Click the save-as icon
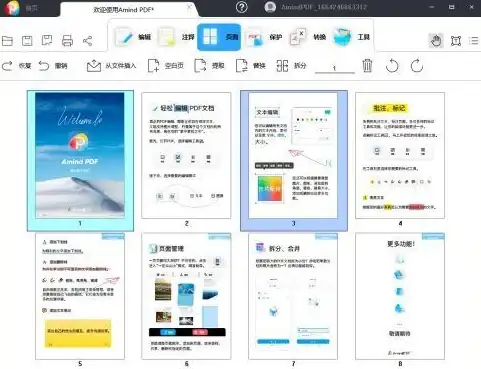Image resolution: width=481 pixels, height=369 pixels. 47,41
